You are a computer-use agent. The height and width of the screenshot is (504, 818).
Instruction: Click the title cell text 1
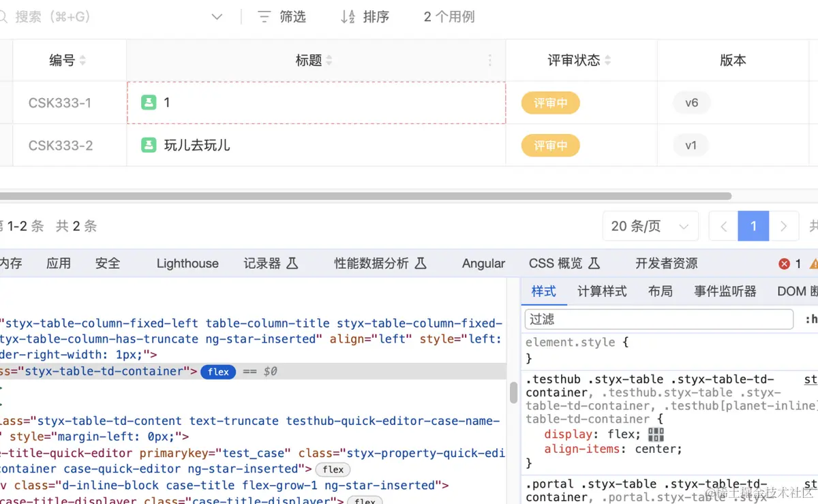[x=167, y=103]
